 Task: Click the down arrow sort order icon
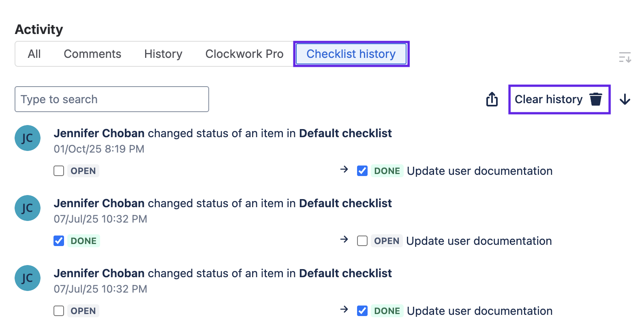[625, 99]
